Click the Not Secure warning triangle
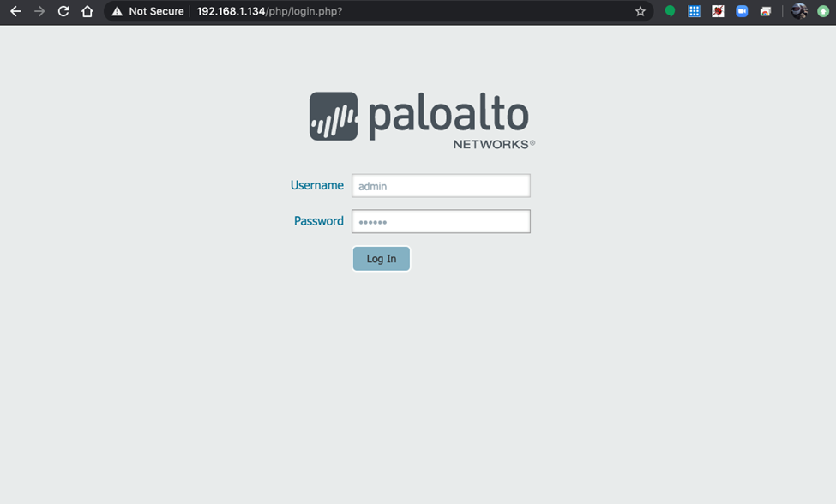The width and height of the screenshot is (836, 504). pos(116,11)
